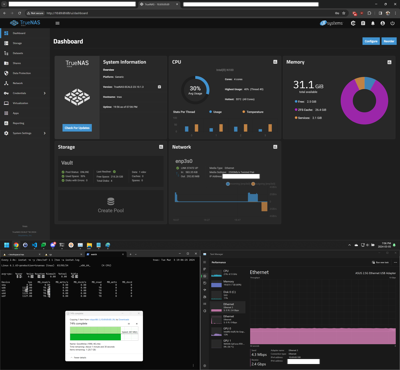Open the terminal new-tab dropdown arrow

(x=136, y=254)
